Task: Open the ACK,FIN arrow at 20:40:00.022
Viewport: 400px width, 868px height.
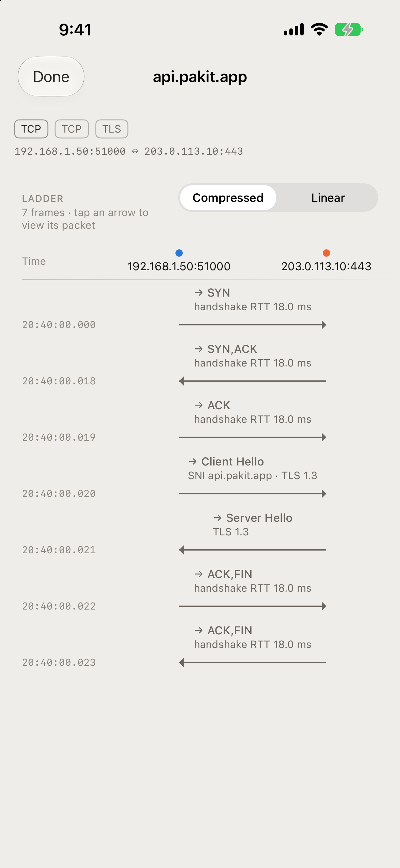Action: tap(253, 606)
